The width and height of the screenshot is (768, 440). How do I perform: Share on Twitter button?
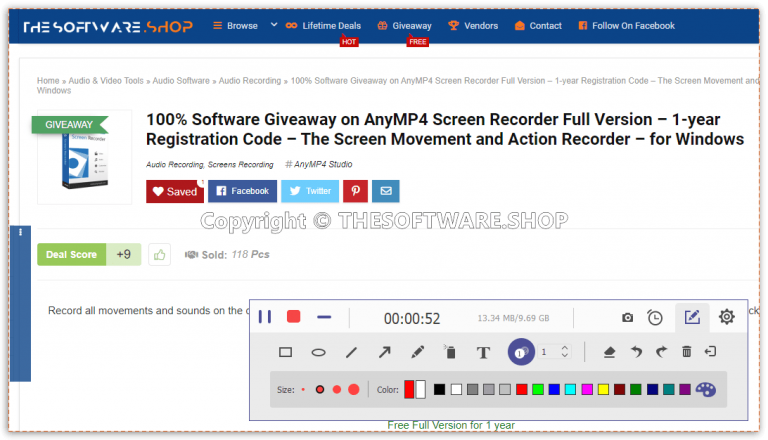point(310,191)
